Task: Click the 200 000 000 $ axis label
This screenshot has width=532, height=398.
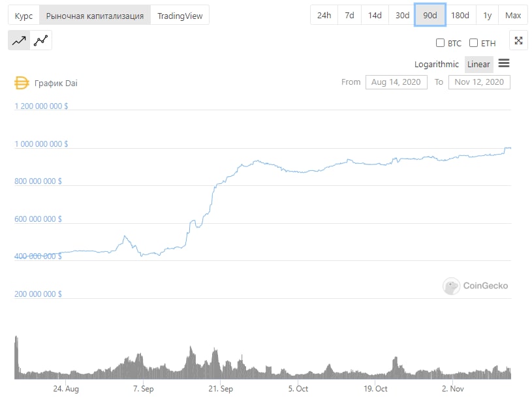Action: tap(38, 294)
